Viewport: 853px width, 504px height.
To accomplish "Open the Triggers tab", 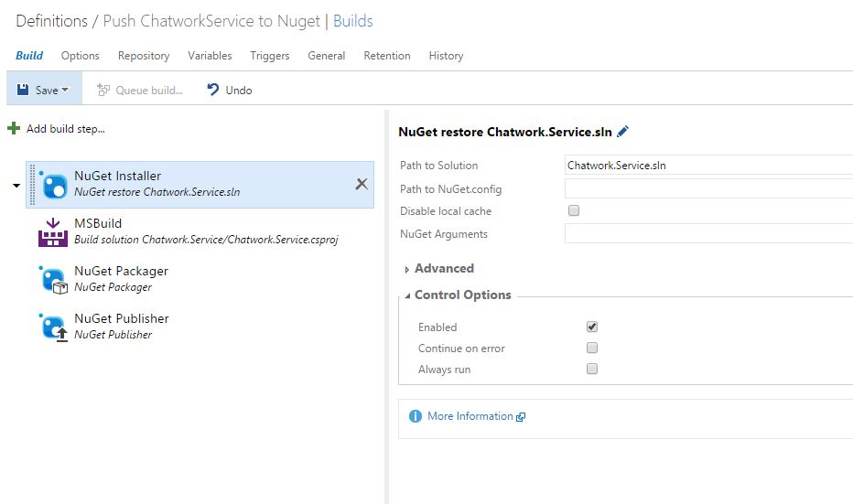I will tap(270, 56).
